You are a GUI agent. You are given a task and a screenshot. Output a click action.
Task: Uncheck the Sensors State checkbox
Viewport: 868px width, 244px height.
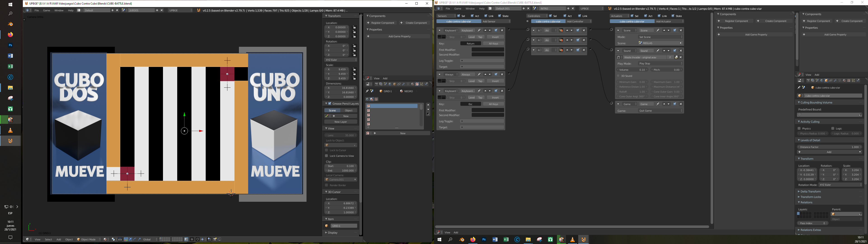500,16
